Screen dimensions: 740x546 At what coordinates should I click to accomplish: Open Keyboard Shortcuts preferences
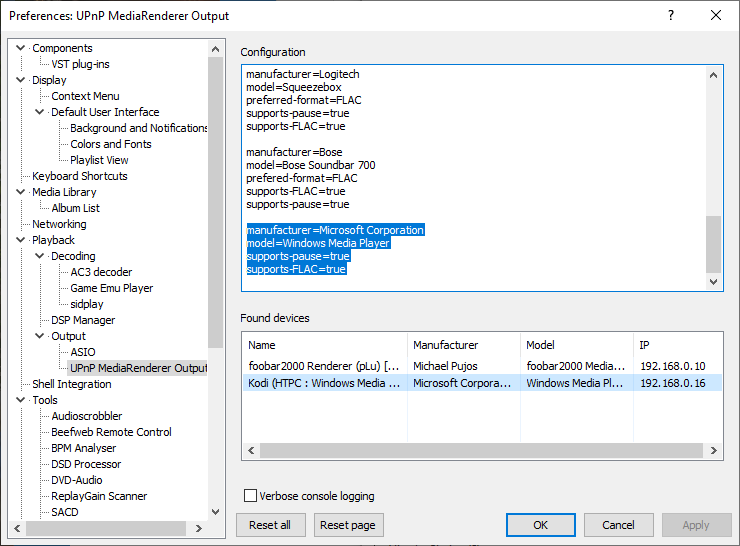click(x=79, y=176)
